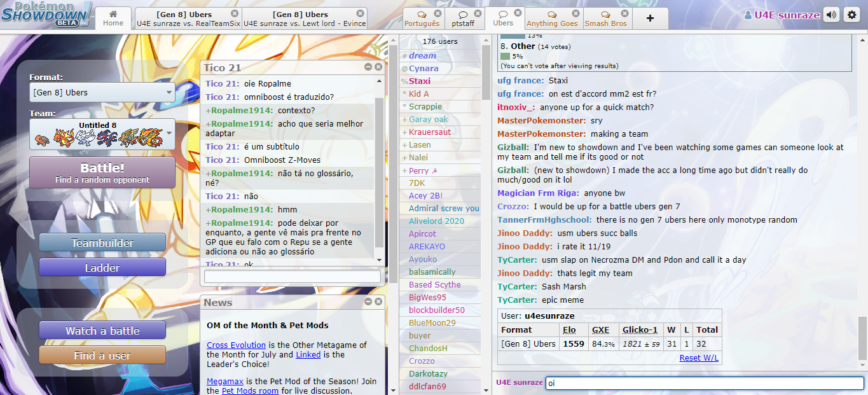Close the Anything Goes tab
This screenshot has width=868, height=395.
(x=576, y=13)
